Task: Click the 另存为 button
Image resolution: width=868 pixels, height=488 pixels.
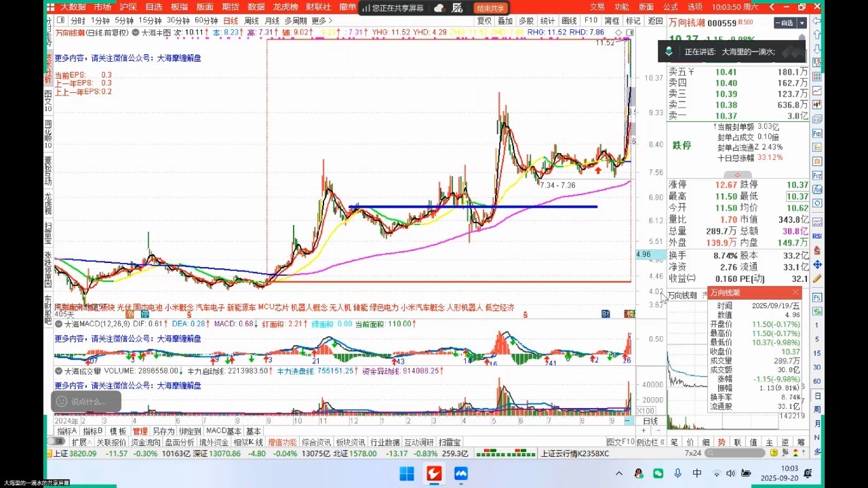Action: pyautogui.click(x=163, y=431)
